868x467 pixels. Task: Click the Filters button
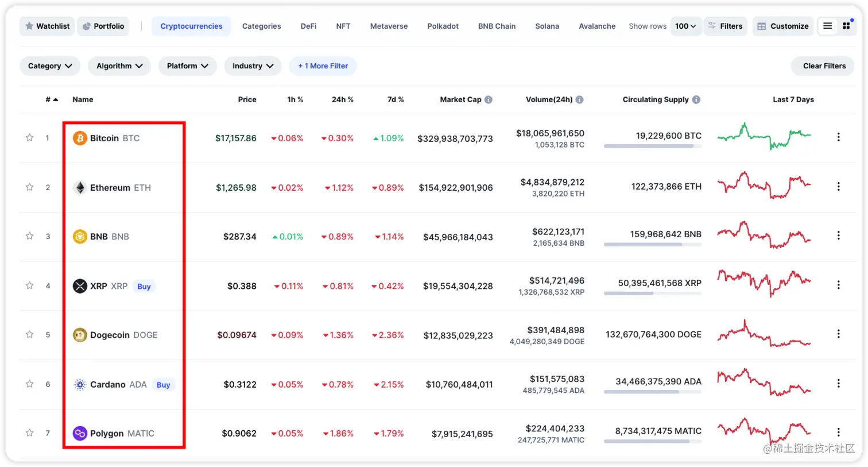tap(726, 26)
